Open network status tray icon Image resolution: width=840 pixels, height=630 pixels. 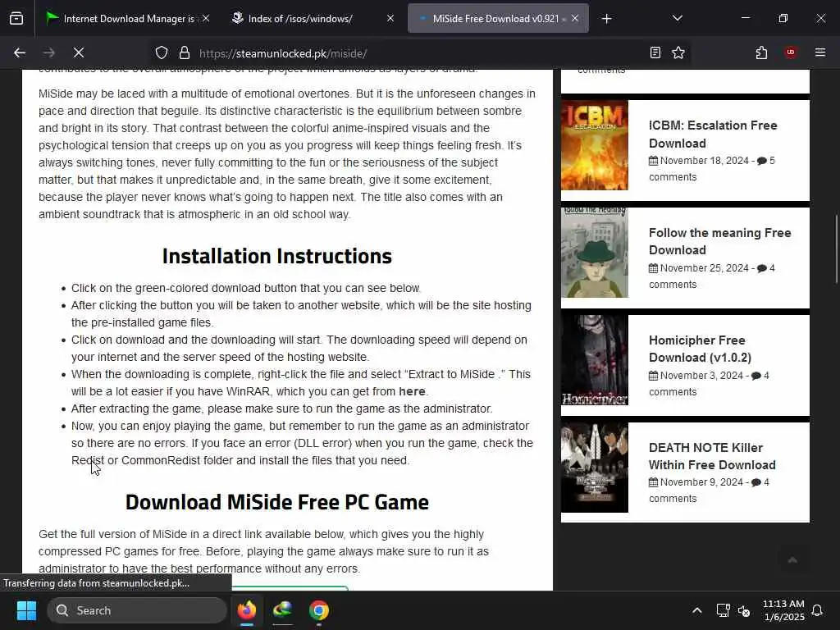(x=724, y=610)
